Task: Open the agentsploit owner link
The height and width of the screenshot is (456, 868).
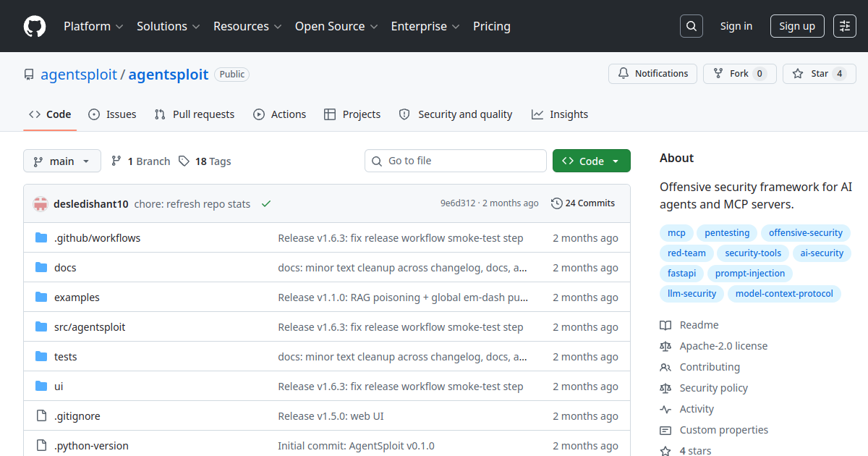Action: point(79,75)
